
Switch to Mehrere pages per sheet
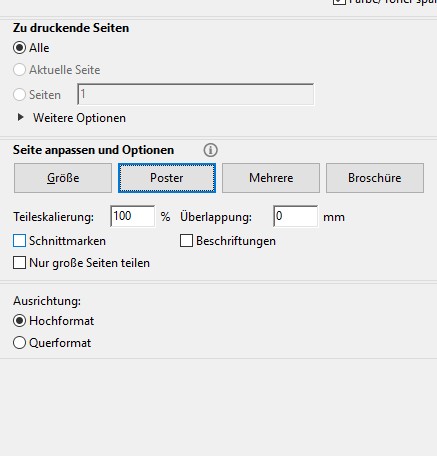pyautogui.click(x=271, y=178)
